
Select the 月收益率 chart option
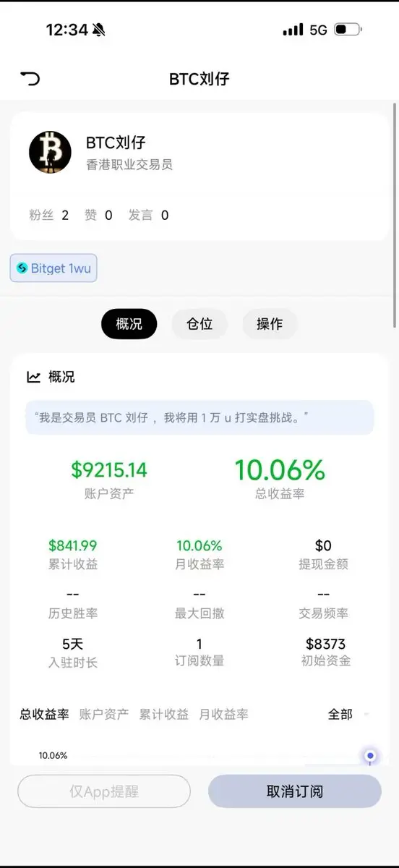224,714
